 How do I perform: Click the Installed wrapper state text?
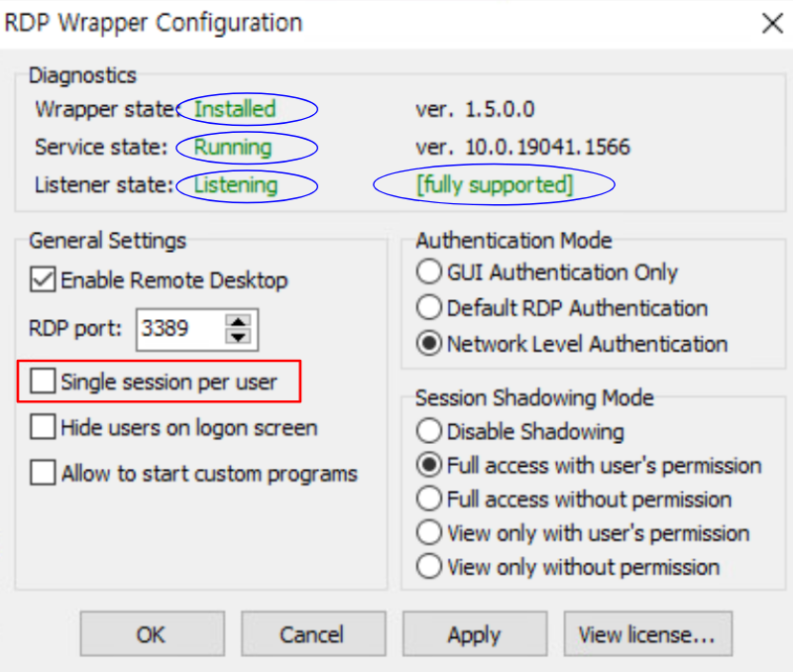coord(235,109)
